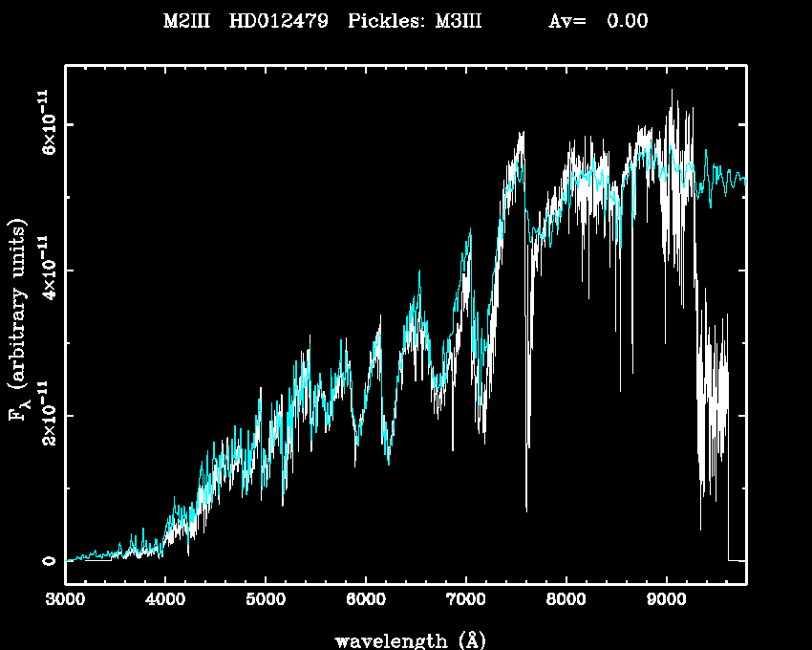The width and height of the screenshot is (812, 650).
Task: Click the 'Av= 0.00' extinction value
Action: [598, 21]
